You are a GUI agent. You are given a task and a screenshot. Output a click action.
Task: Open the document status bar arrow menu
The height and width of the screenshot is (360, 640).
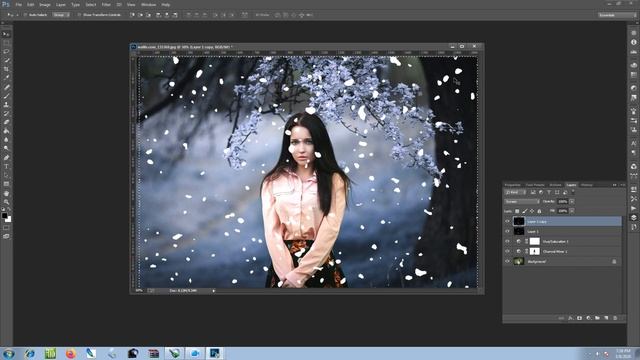pyautogui.click(x=213, y=291)
